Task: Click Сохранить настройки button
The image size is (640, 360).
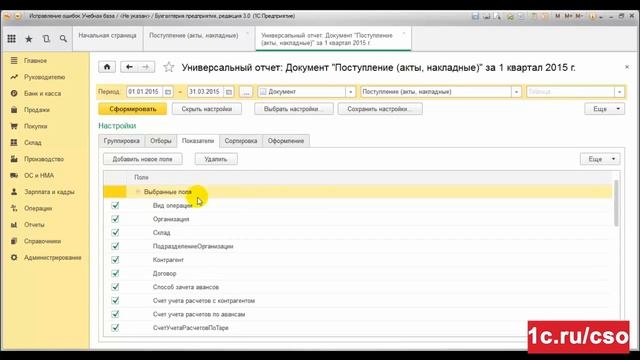Action: (x=380, y=109)
